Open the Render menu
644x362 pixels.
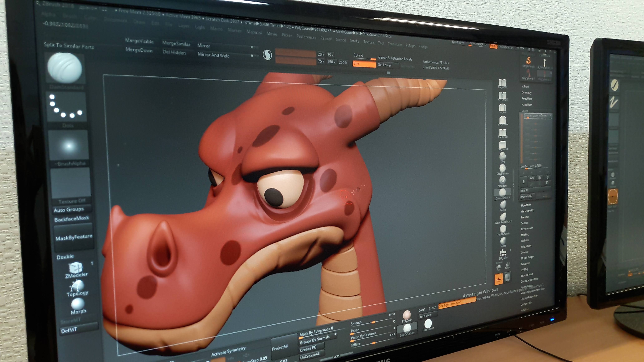click(x=326, y=39)
